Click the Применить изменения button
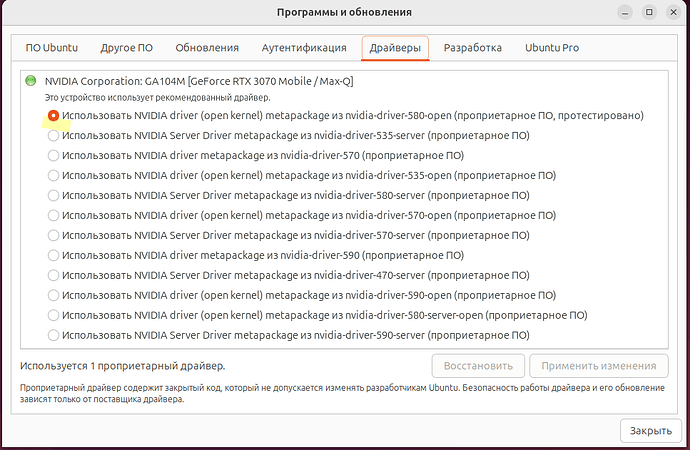The height and width of the screenshot is (450, 690). pos(599,366)
